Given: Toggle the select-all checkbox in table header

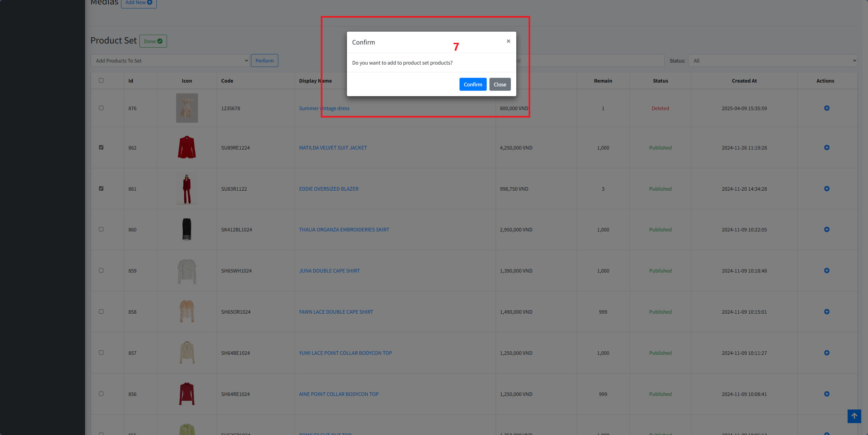Looking at the screenshot, I should pos(101,81).
